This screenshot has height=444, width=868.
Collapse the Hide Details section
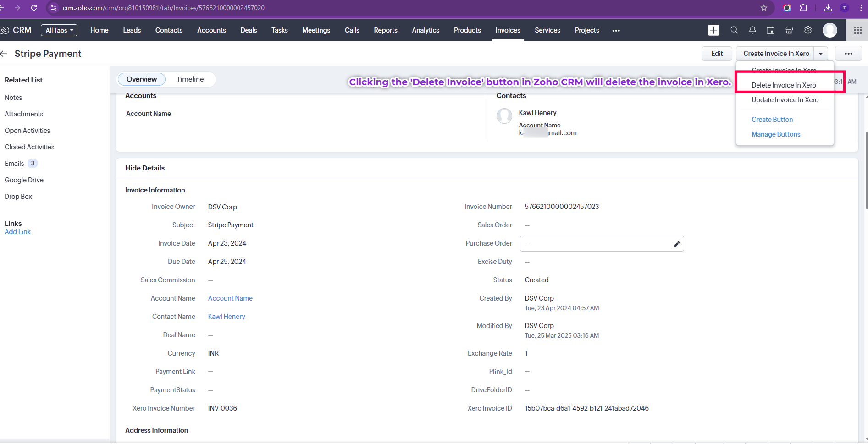coord(145,168)
